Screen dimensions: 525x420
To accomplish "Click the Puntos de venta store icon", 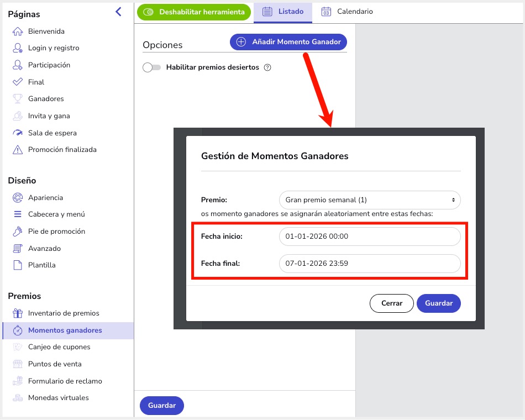I will [18, 364].
